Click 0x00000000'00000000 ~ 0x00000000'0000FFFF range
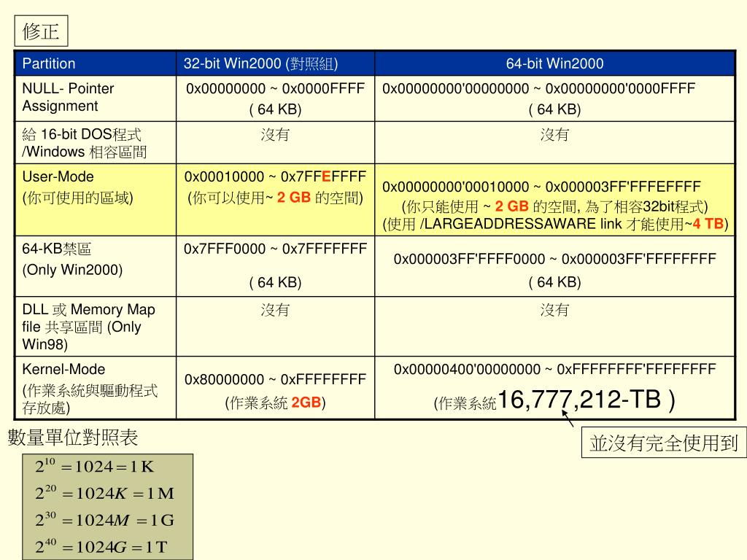The height and width of the screenshot is (560, 747). coord(538,88)
